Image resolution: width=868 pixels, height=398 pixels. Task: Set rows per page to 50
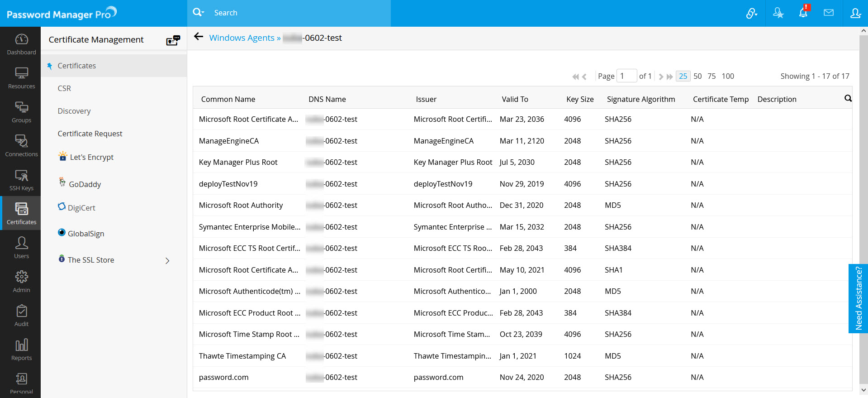click(697, 76)
